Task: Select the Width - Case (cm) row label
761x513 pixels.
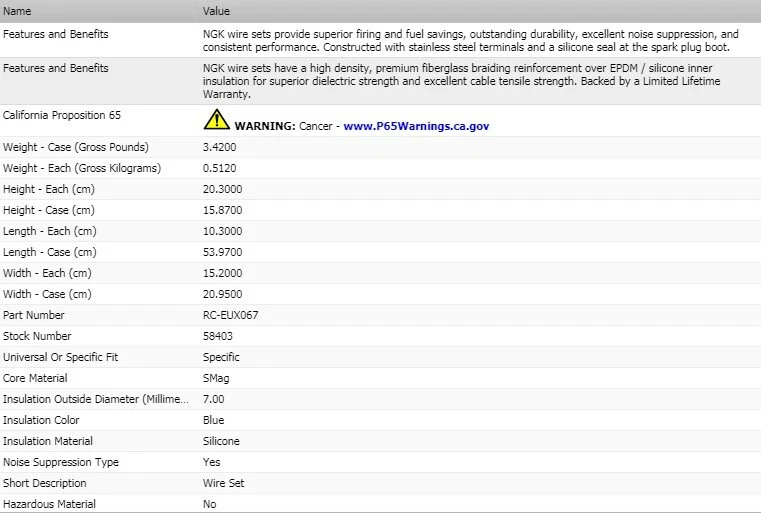Action: click(x=47, y=294)
